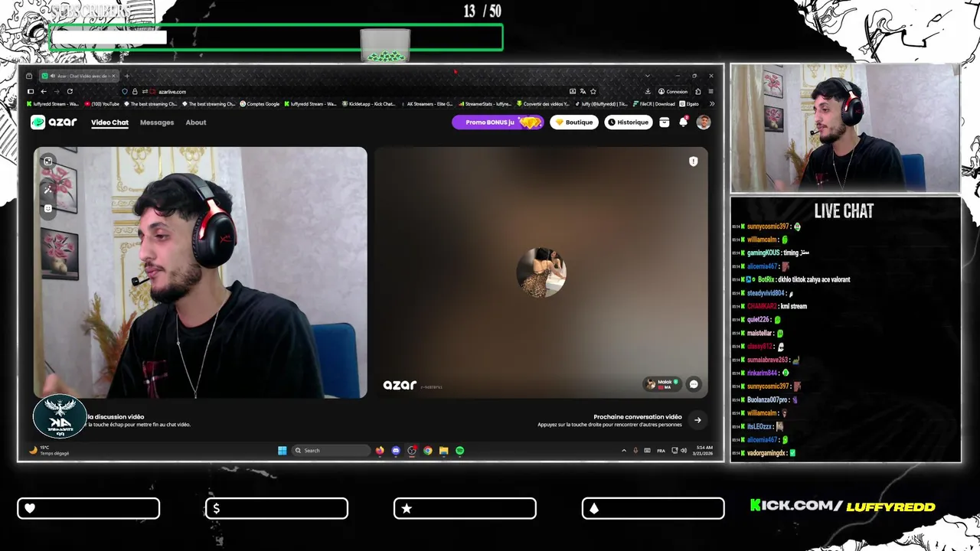980x551 pixels.
Task: Click the browser Forward arrow
Action: [x=57, y=91]
